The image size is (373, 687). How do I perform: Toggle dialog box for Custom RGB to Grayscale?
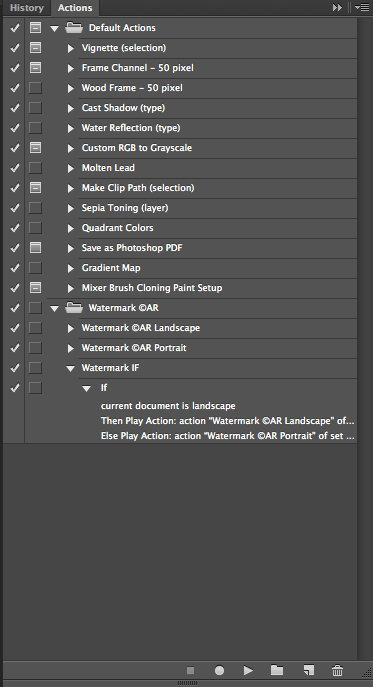36,148
